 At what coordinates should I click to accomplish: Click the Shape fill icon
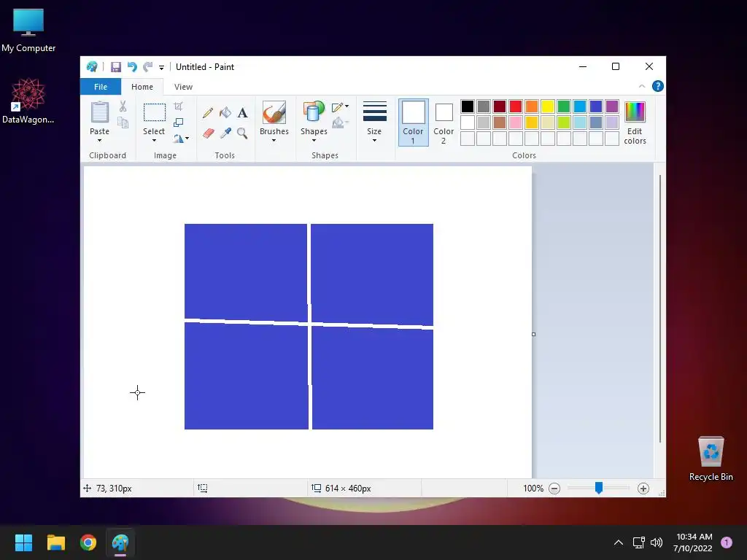click(x=338, y=122)
